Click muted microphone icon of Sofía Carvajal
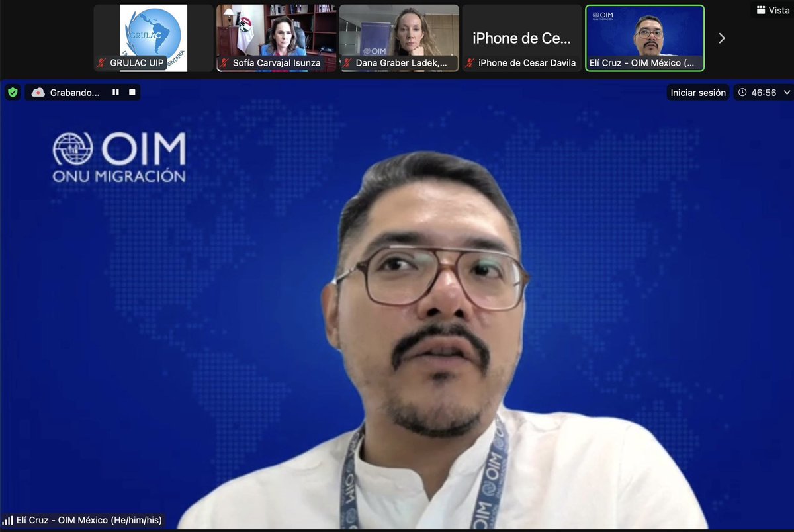Image resolution: width=794 pixels, height=532 pixels. click(x=224, y=63)
